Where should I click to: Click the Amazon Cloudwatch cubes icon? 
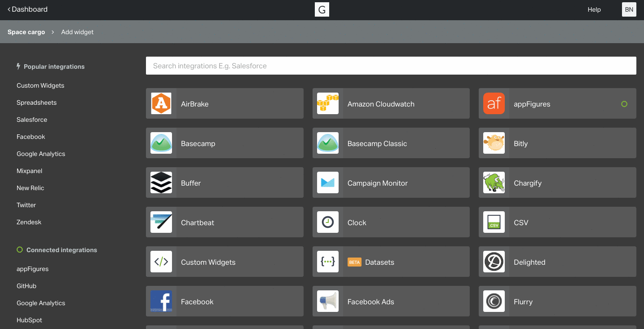(328, 103)
